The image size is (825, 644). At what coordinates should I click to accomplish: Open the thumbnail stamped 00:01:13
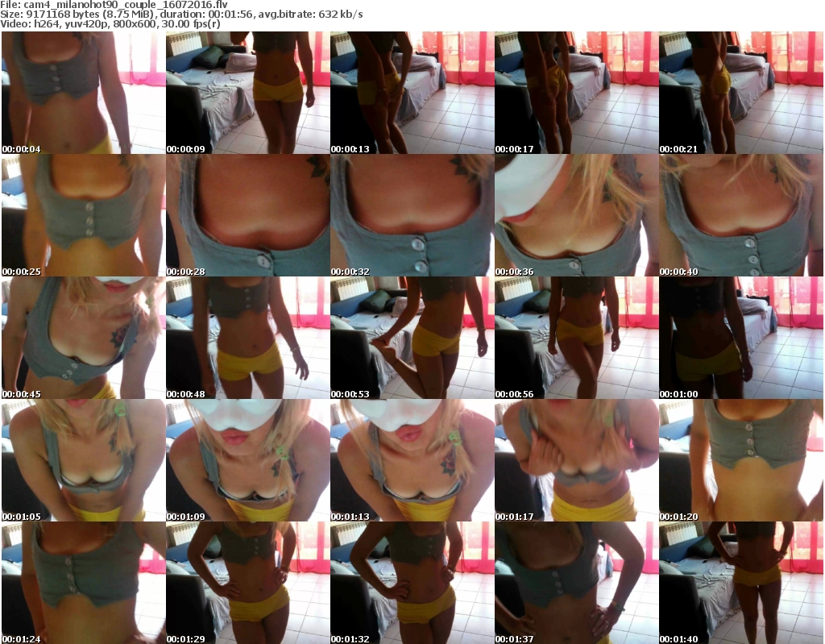tap(412, 460)
